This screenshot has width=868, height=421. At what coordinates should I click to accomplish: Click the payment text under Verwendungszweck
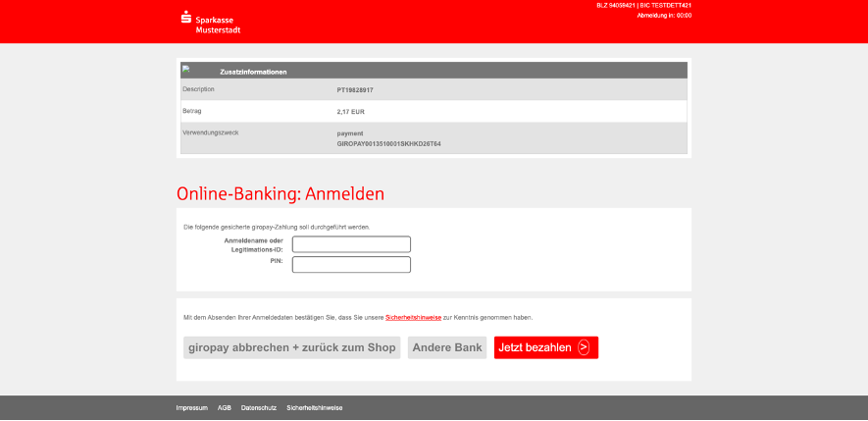350,133
